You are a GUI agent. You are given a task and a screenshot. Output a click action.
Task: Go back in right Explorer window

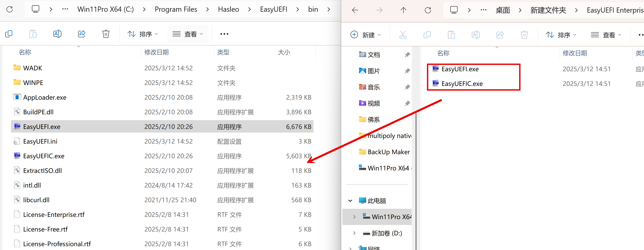point(355,10)
